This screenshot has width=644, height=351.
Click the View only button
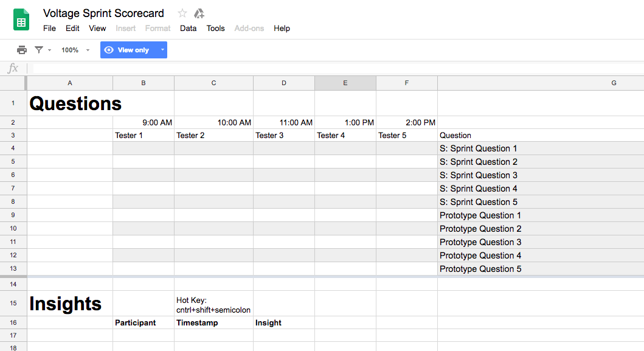pyautogui.click(x=133, y=50)
